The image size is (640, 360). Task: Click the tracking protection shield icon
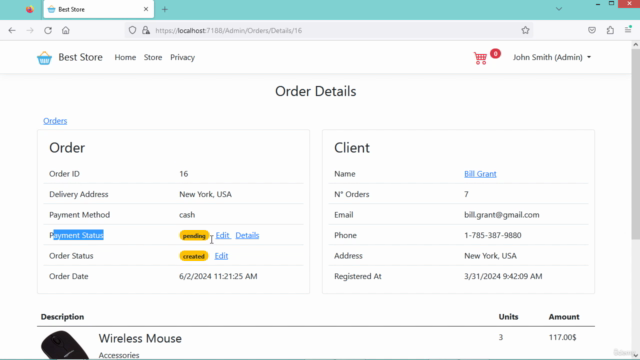click(x=132, y=30)
